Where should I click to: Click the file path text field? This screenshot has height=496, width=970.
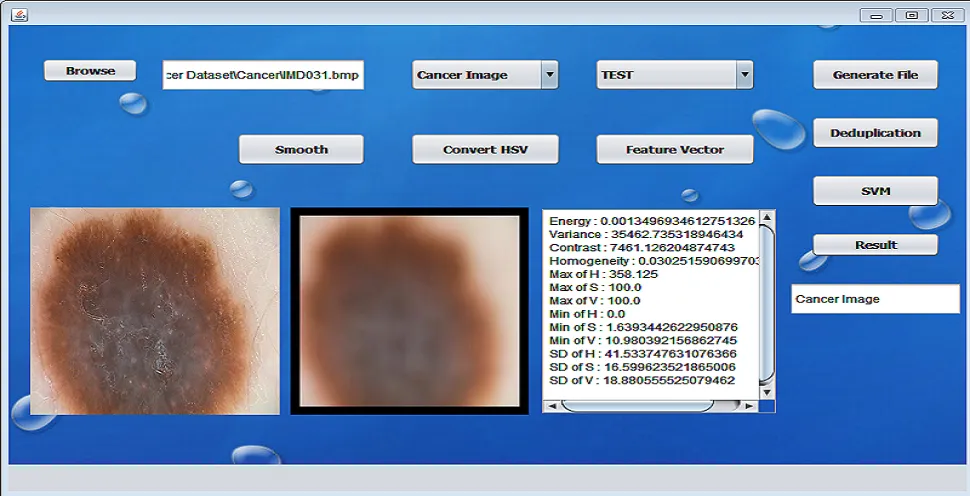[264, 75]
